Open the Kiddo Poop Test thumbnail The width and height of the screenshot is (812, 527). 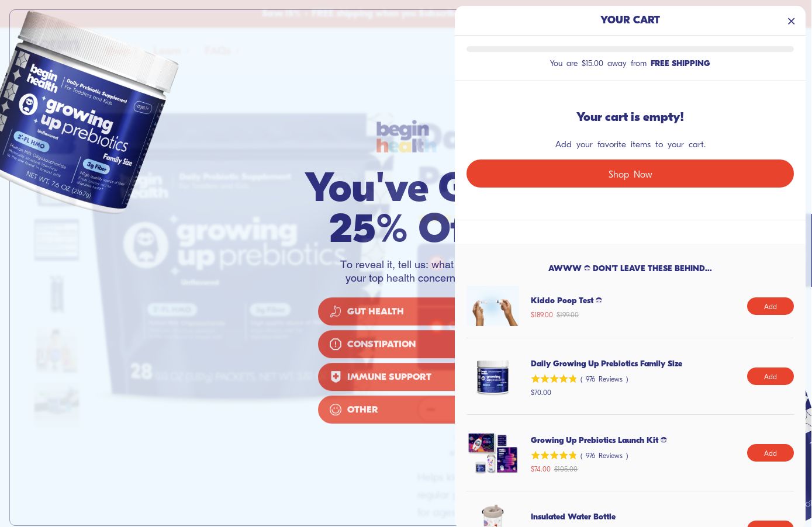pos(493,306)
